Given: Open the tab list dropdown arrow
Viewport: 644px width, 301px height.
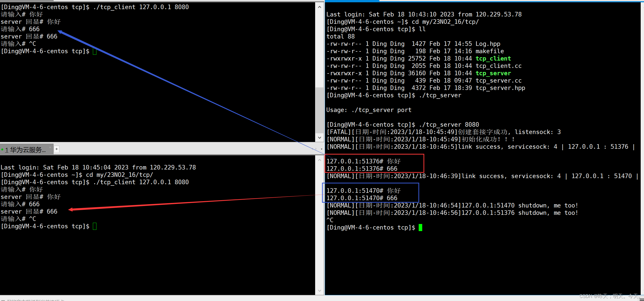Looking at the screenshot, I should (321, 149).
